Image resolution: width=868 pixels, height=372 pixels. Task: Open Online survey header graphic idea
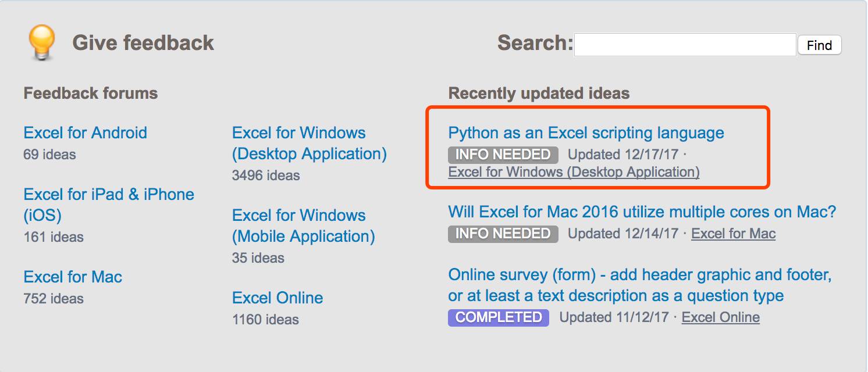[639, 285]
